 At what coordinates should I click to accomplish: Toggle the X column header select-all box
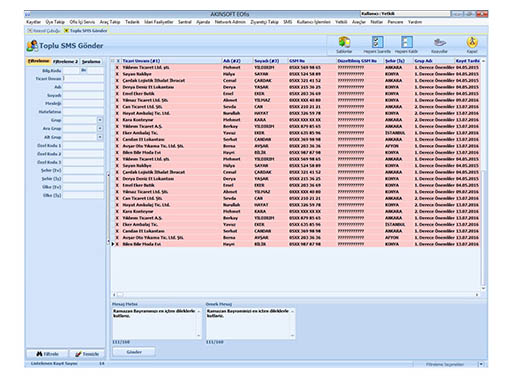[x=117, y=61]
